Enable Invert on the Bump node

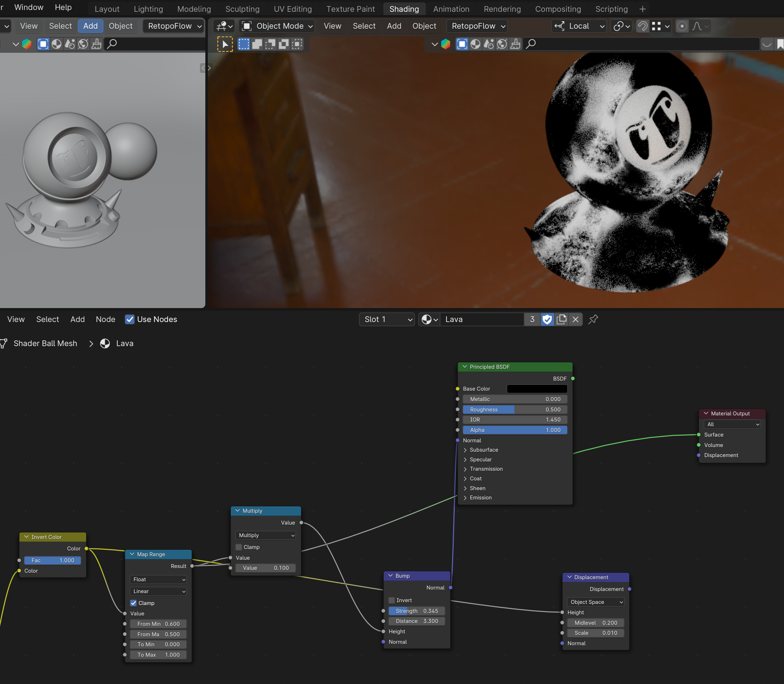[x=391, y=600]
